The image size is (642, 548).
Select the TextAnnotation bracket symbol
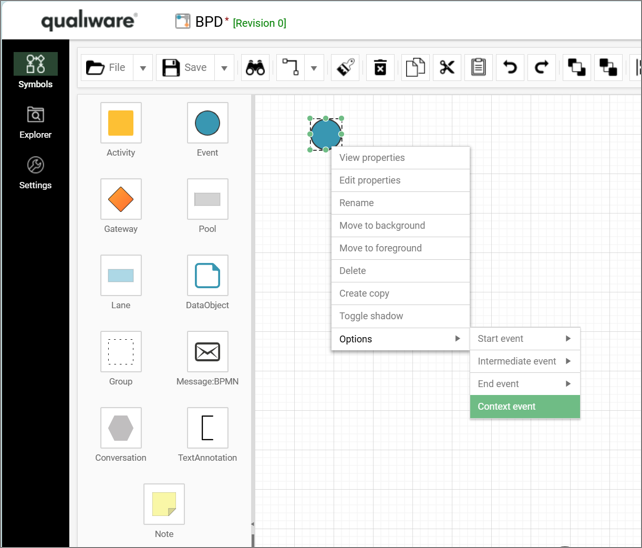tap(208, 428)
